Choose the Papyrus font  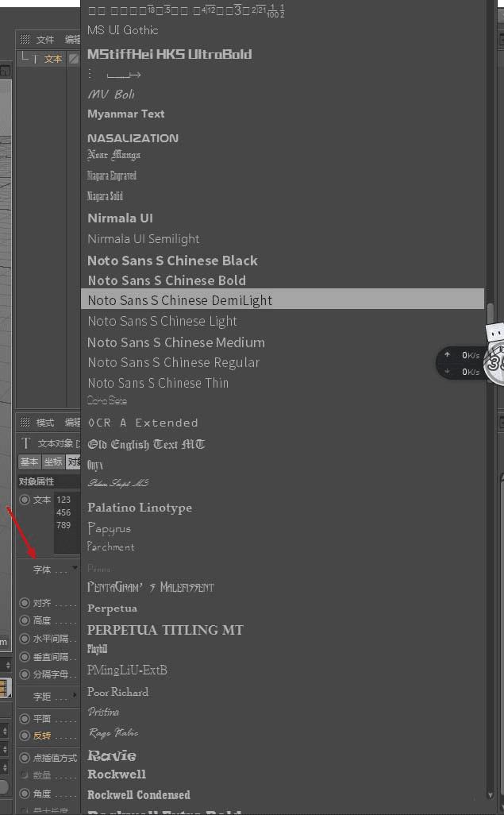click(109, 528)
